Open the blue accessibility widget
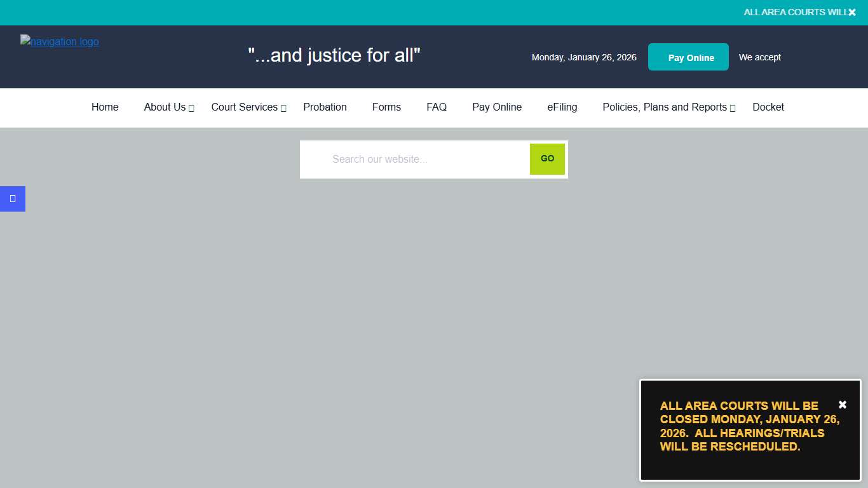 (x=12, y=198)
